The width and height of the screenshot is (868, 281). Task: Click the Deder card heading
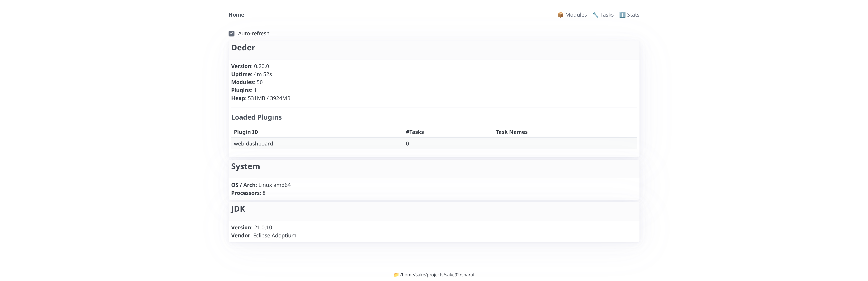(243, 48)
